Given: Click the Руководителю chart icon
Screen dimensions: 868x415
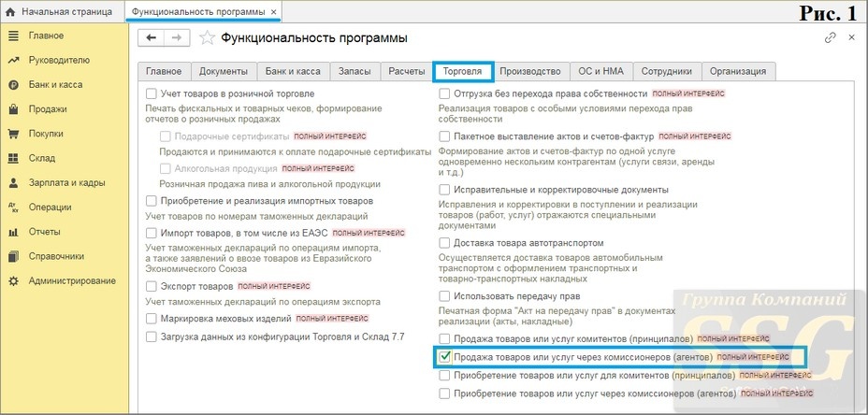Looking at the screenshot, I should (x=13, y=61).
